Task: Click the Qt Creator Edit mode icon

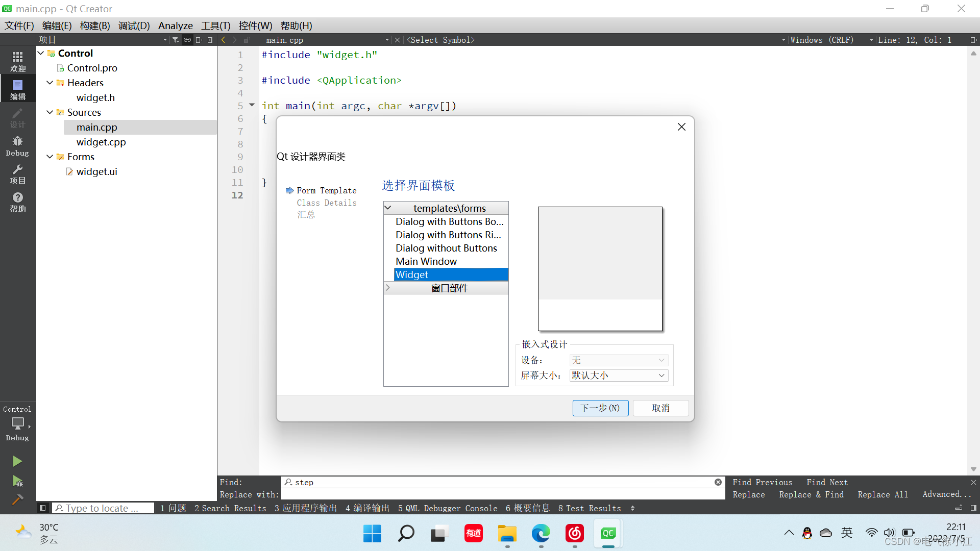Action: [18, 88]
